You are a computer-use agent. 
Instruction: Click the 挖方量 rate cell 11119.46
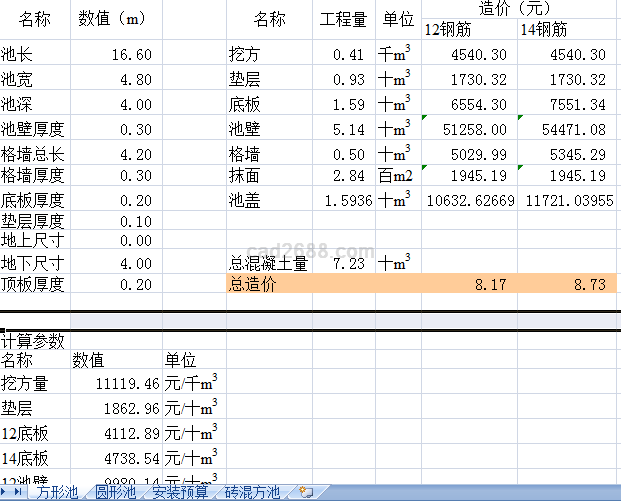tap(115, 383)
